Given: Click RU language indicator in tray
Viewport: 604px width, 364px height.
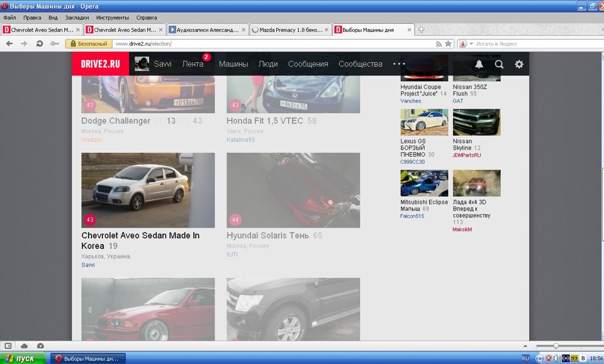Looking at the screenshot, I should coord(525,358).
